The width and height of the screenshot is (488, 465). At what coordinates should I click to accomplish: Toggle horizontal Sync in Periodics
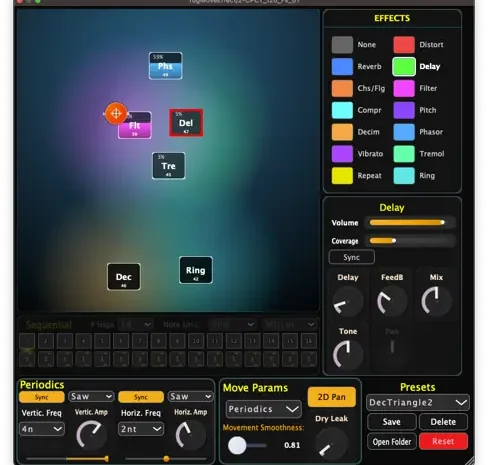click(141, 397)
